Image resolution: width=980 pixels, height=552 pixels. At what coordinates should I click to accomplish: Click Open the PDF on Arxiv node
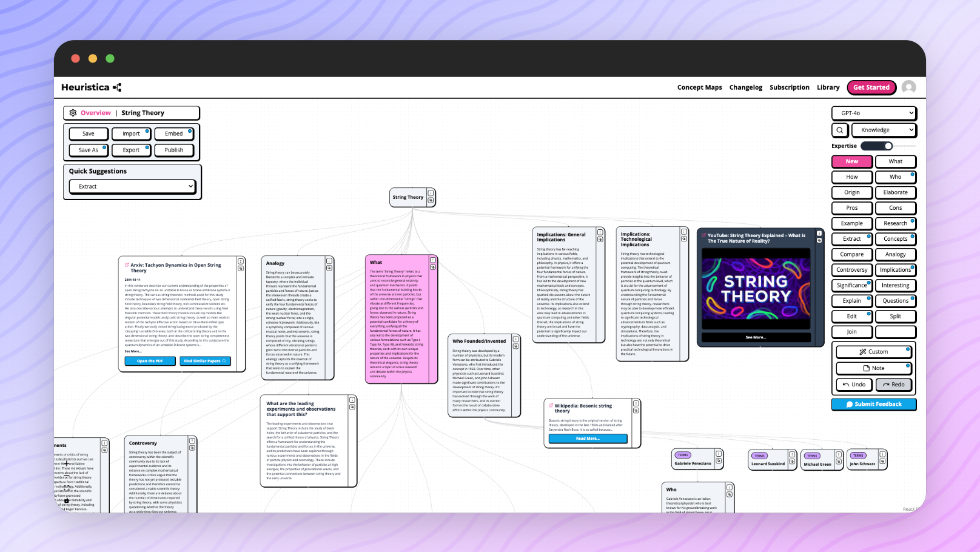click(x=150, y=361)
